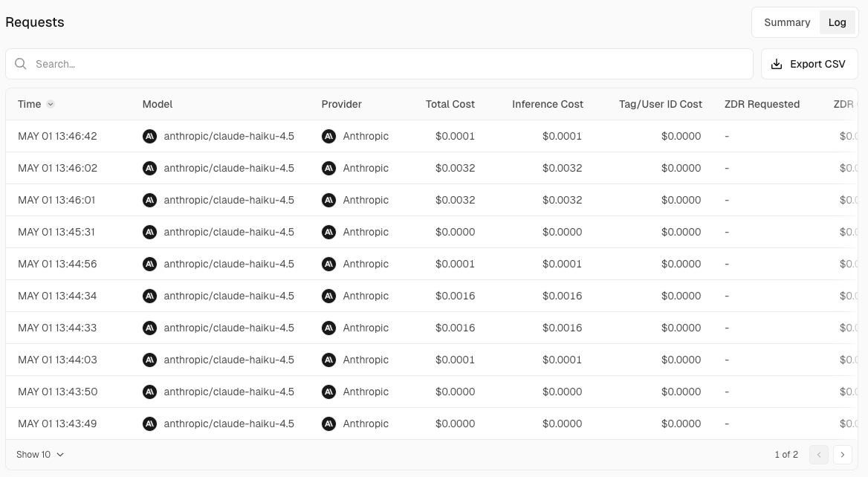
Task: Click the Provider column header
Action: click(x=342, y=104)
